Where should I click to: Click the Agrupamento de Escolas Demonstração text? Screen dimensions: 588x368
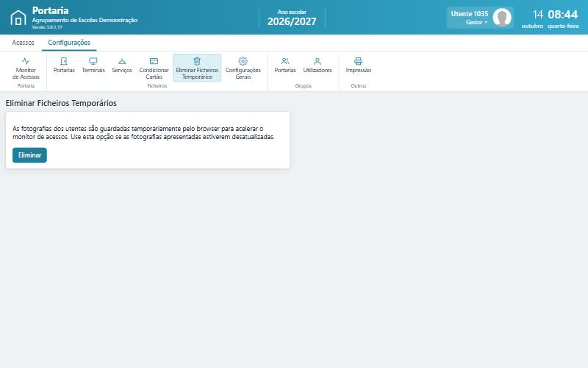85,20
